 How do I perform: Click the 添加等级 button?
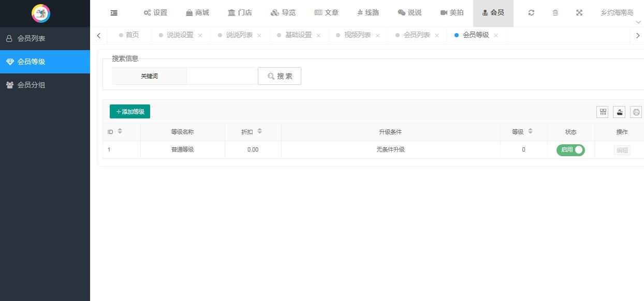130,112
